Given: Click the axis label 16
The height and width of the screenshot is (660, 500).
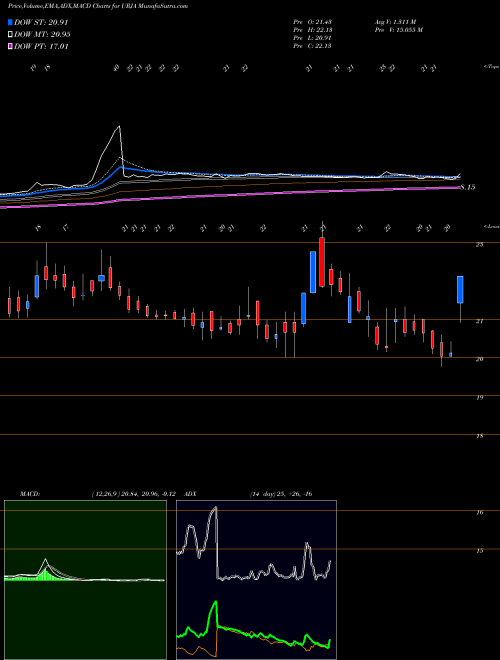Looking at the screenshot, I should click(479, 512).
